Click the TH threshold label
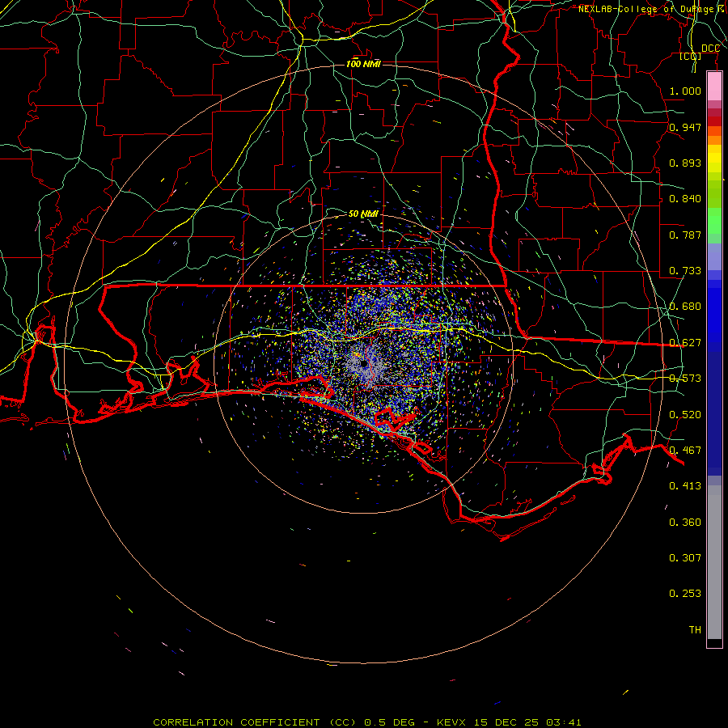 click(695, 629)
